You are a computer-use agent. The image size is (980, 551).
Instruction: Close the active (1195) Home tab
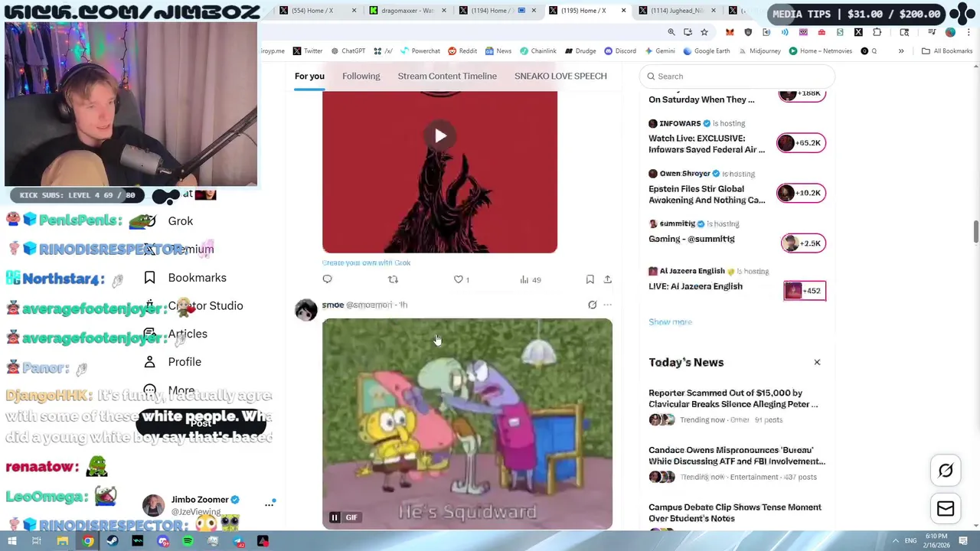[x=623, y=11]
